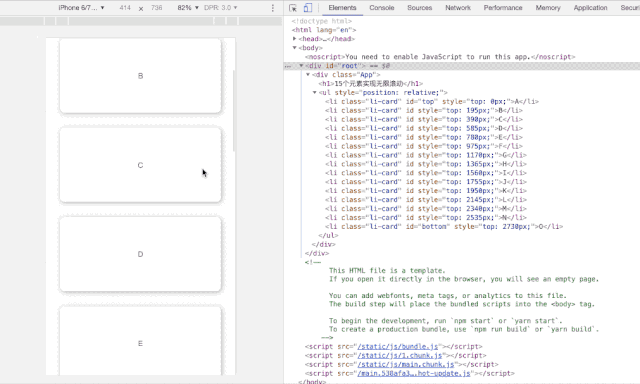640x384 pixels.
Task: Open the DPR 3.0 dropdown
Action: click(x=220, y=8)
